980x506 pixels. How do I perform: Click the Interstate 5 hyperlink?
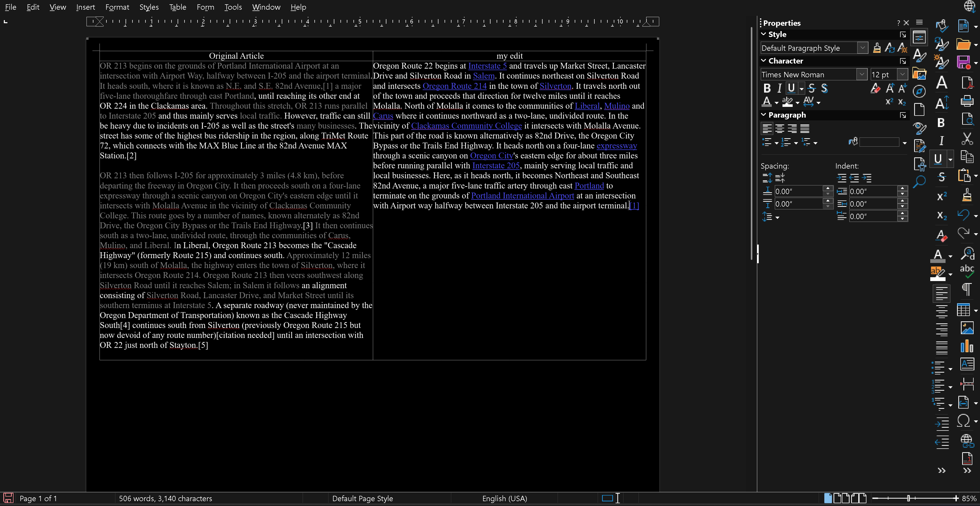click(487, 66)
